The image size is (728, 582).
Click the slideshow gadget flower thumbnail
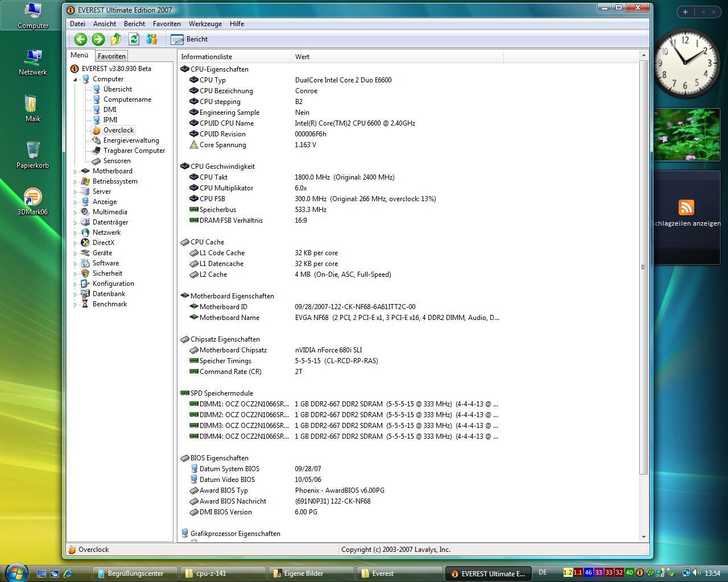687,134
